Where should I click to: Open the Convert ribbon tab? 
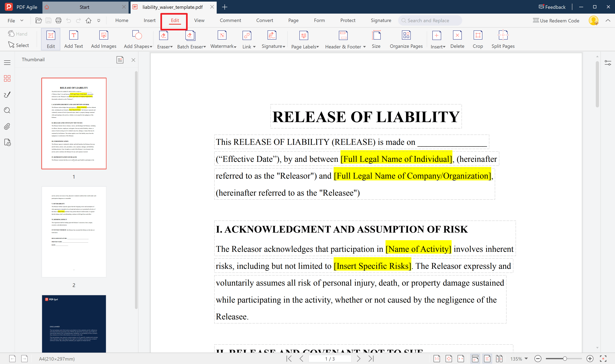[x=265, y=20]
